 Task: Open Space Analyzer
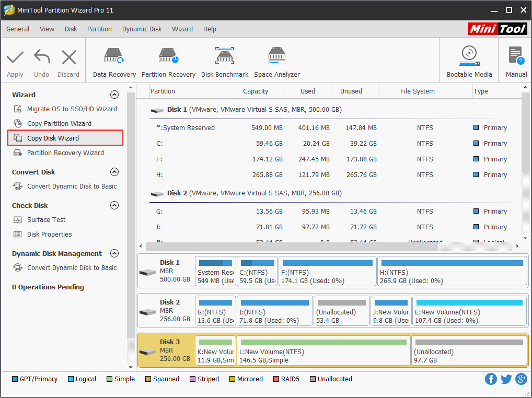tap(276, 62)
